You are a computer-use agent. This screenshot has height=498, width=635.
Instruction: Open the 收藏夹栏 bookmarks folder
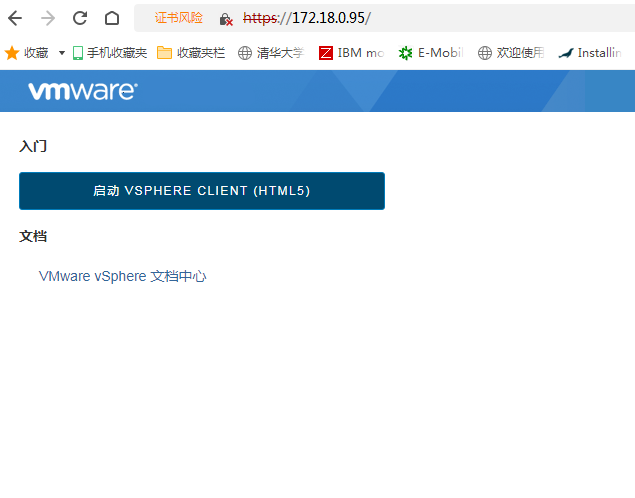191,53
